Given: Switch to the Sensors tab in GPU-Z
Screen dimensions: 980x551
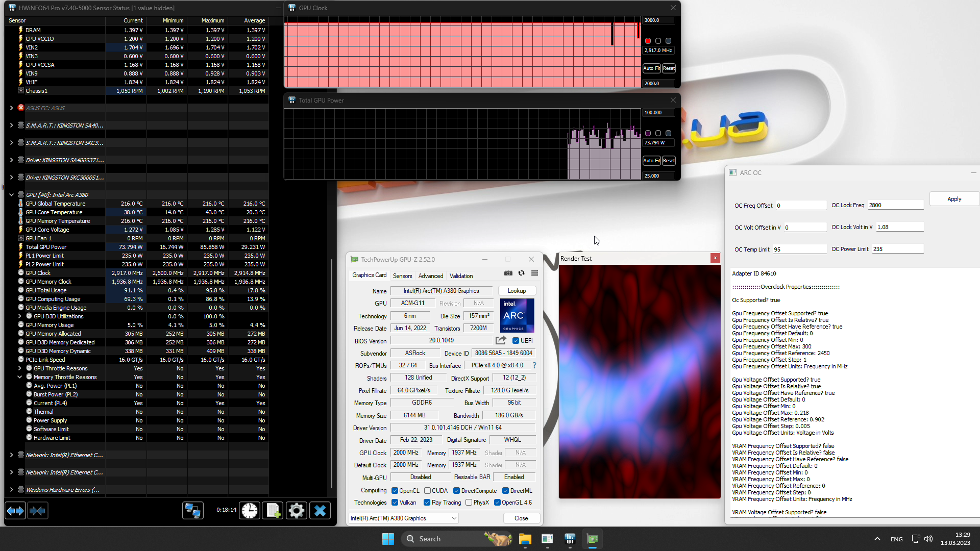Looking at the screenshot, I should [x=402, y=276].
